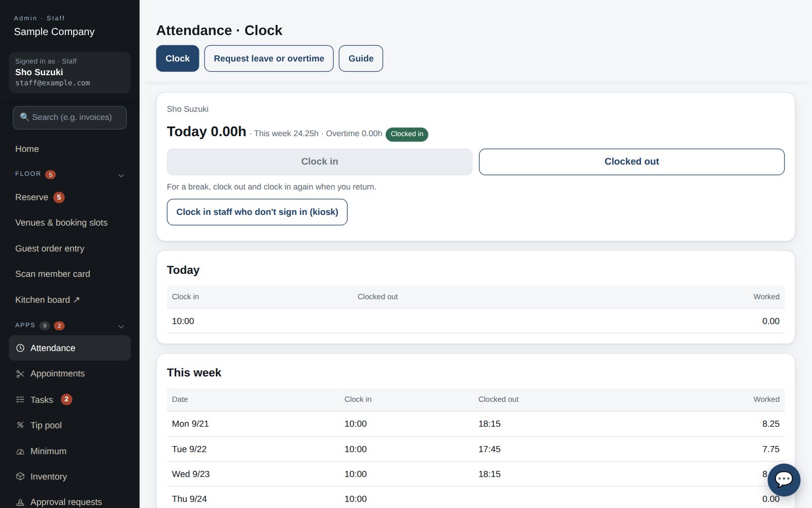Viewport: 812px width, 508px height.
Task: Click the Clocked out button
Action: (631, 162)
